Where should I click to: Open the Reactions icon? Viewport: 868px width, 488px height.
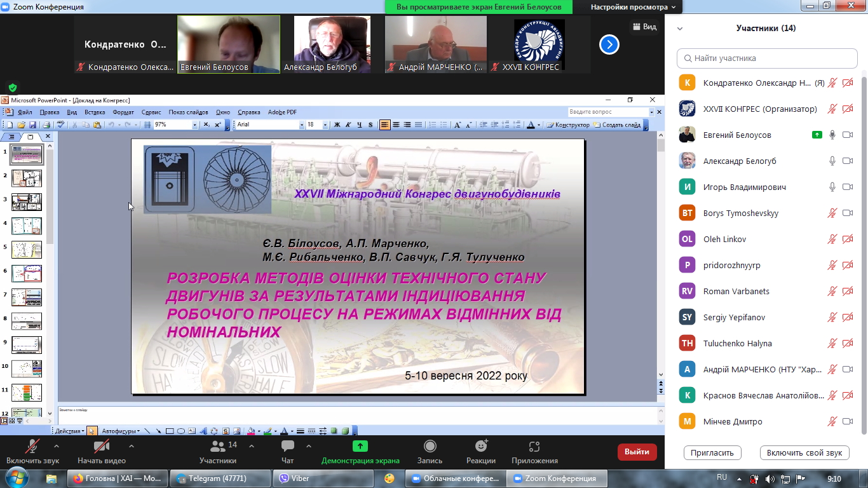tap(480, 447)
